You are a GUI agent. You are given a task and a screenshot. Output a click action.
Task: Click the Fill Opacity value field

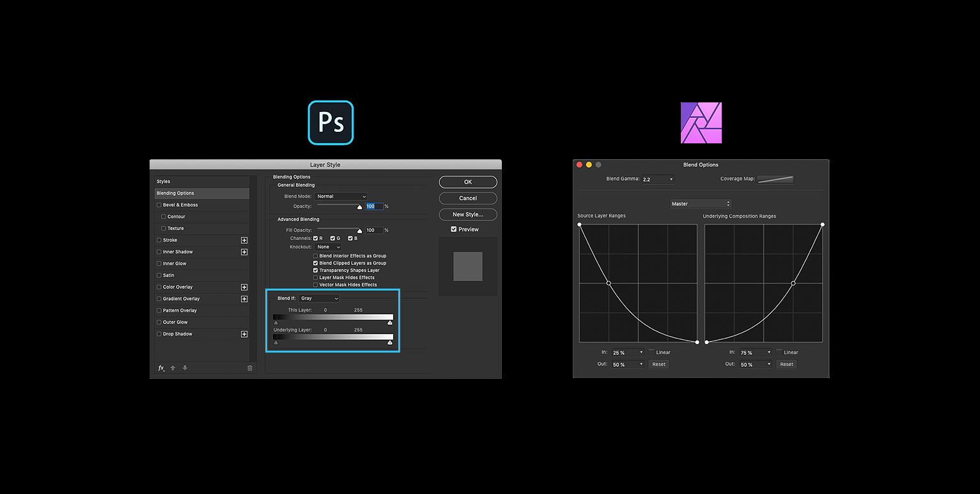pyautogui.click(x=374, y=230)
